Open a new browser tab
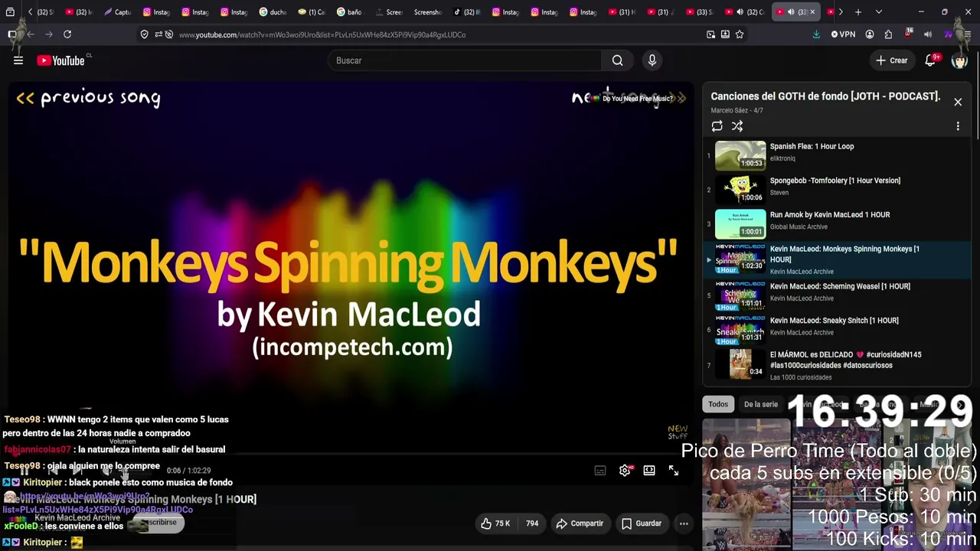980x551 pixels. pos(858,12)
